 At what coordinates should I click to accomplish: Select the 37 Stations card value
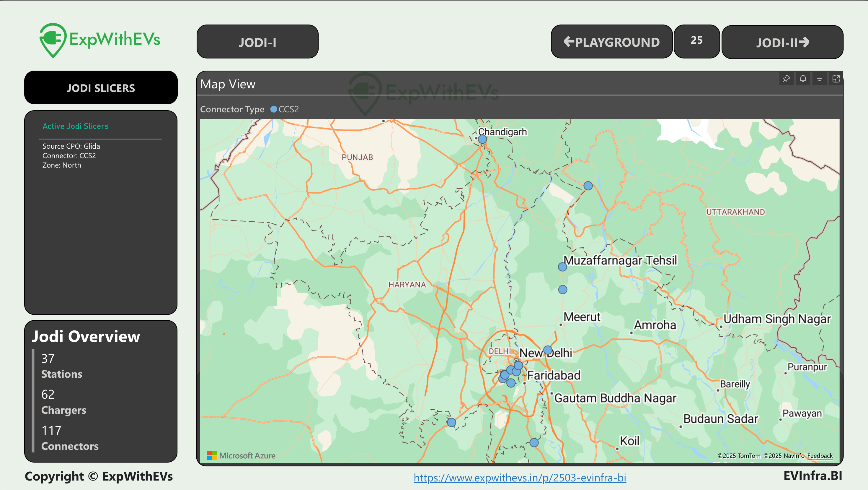48,358
